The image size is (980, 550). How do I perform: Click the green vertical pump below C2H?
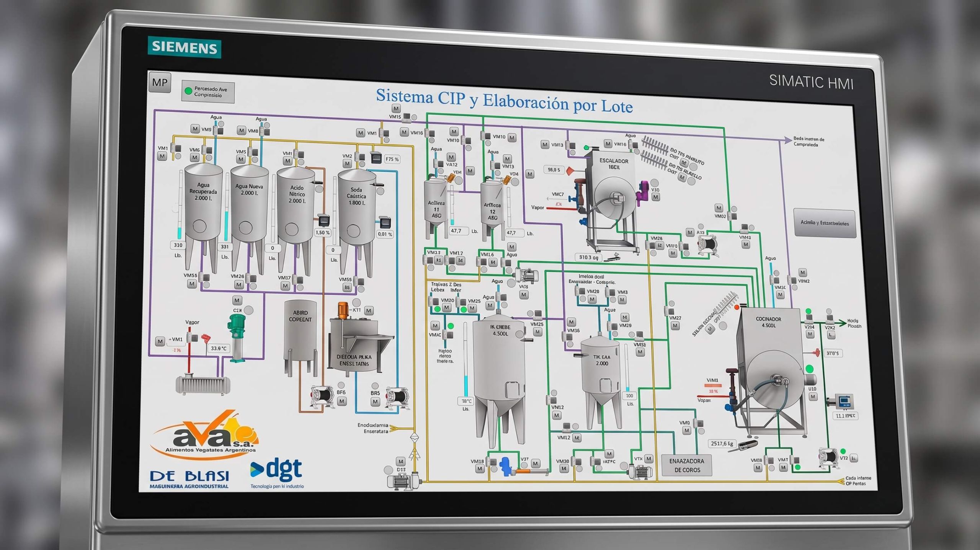[x=238, y=337]
